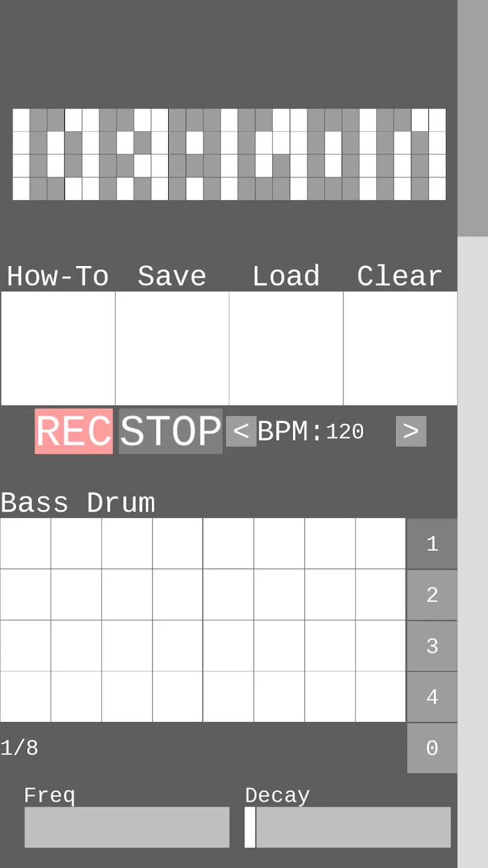Adjust the Freq slider bar

click(127, 827)
